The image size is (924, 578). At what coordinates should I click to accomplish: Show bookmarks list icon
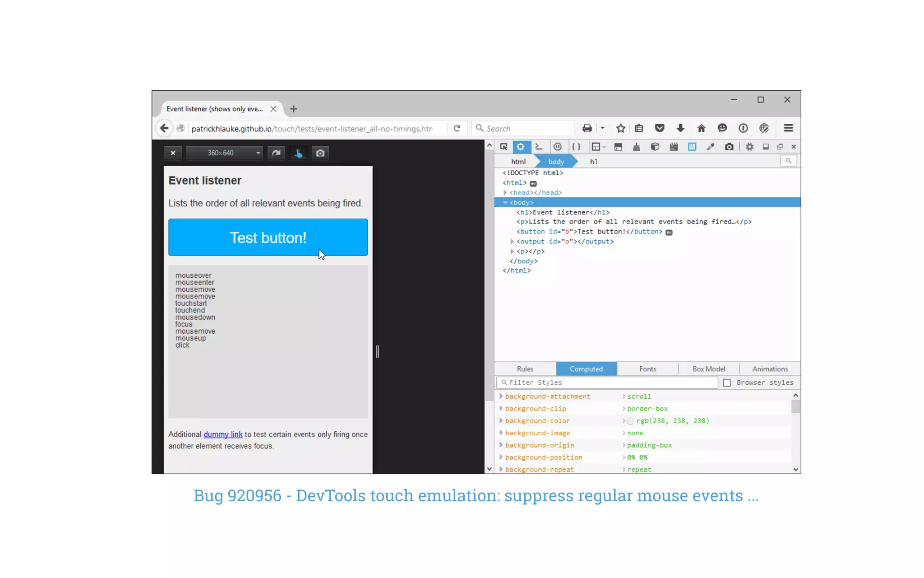pos(639,128)
